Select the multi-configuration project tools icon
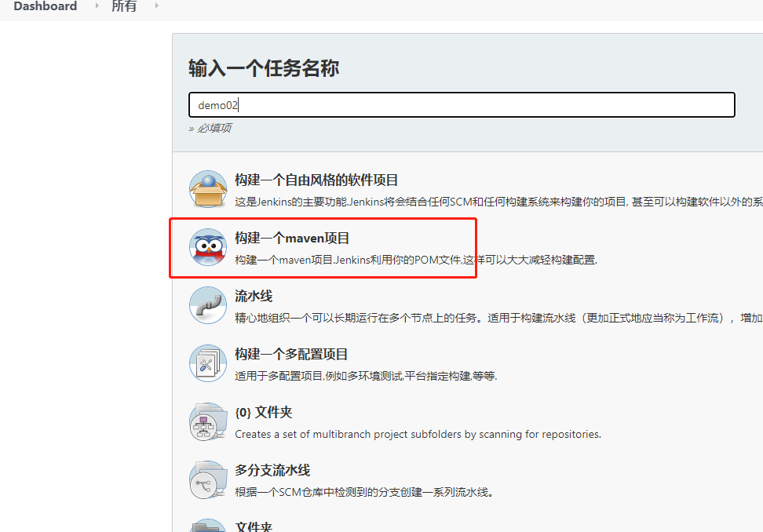763x532 pixels. 208,363
